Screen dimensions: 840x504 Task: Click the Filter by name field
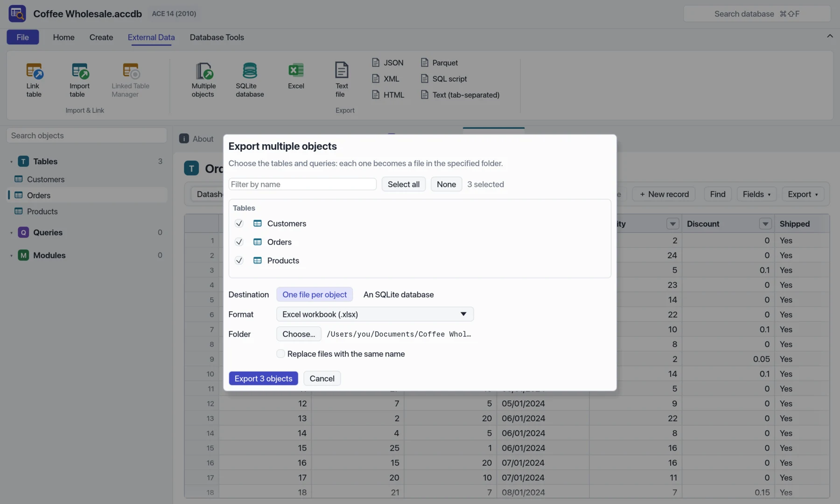click(302, 184)
